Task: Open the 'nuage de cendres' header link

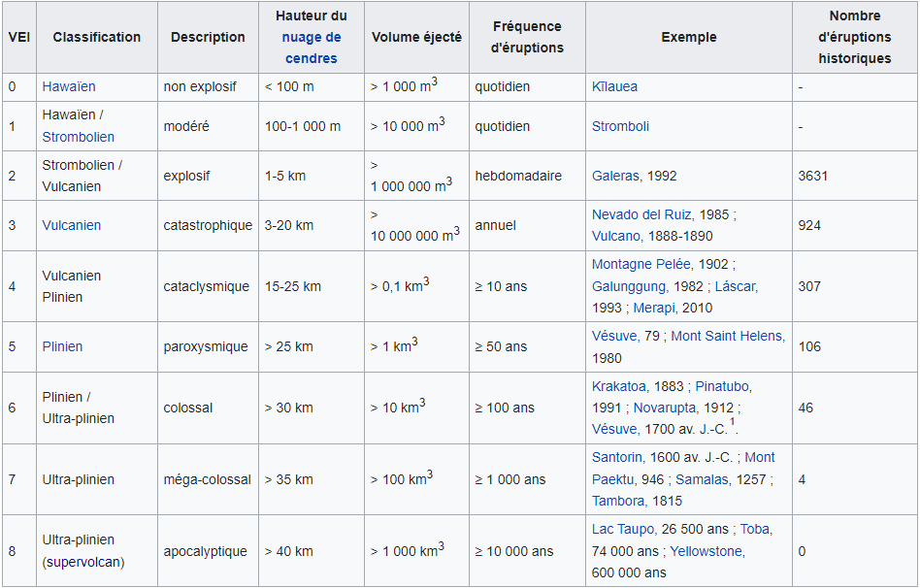Action: tap(311, 48)
